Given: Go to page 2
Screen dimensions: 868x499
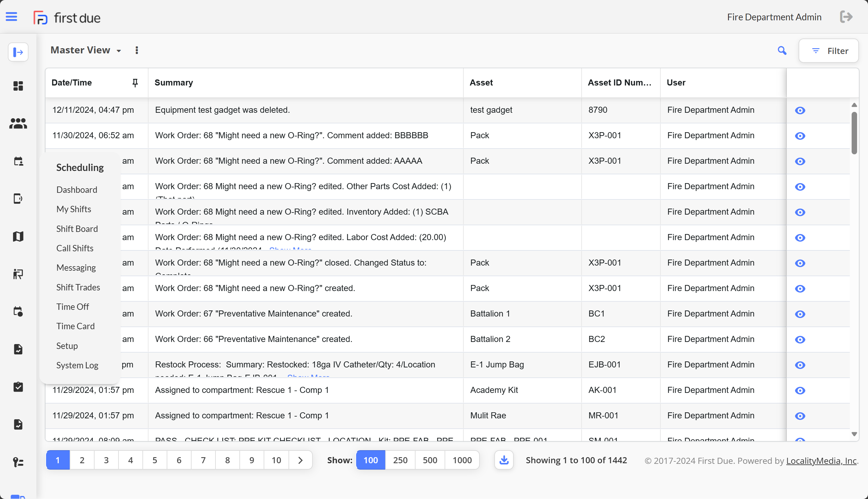Looking at the screenshot, I should coord(82,460).
